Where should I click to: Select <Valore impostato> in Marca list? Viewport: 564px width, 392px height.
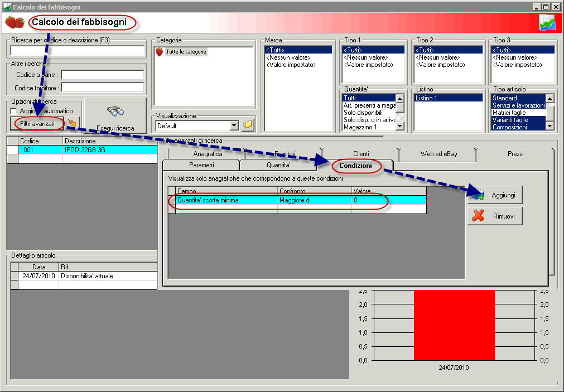tap(298, 65)
